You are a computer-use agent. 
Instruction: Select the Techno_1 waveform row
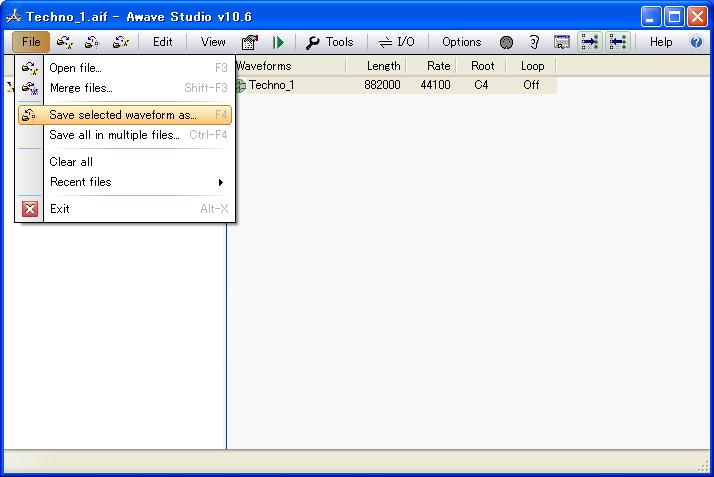click(271, 85)
